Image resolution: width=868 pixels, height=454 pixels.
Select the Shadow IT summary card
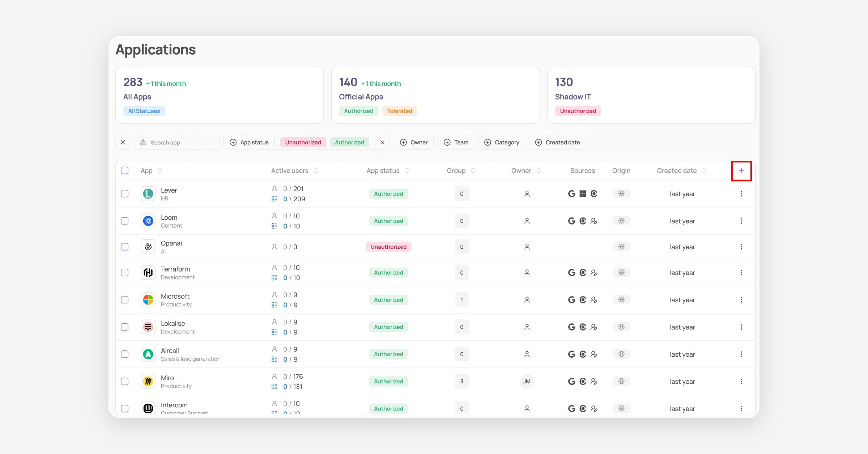tap(651, 95)
